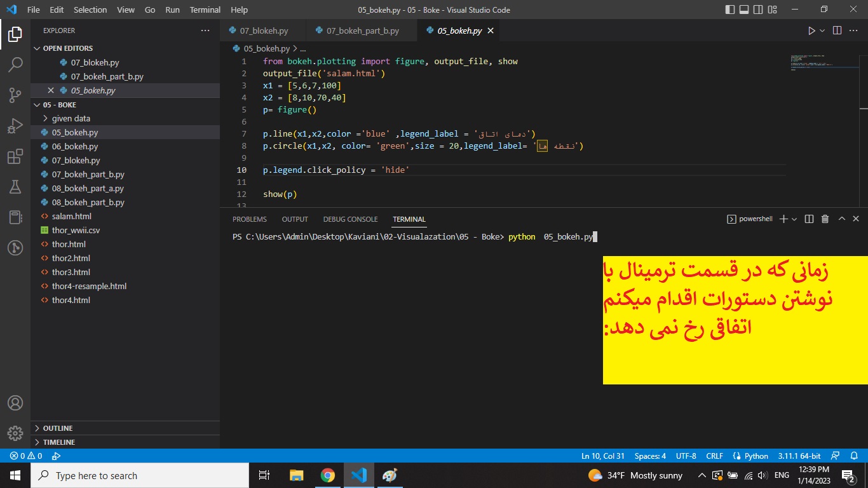Viewport: 868px width, 488px height.
Task: Maximize the panel with the up chevron
Action: tap(841, 219)
